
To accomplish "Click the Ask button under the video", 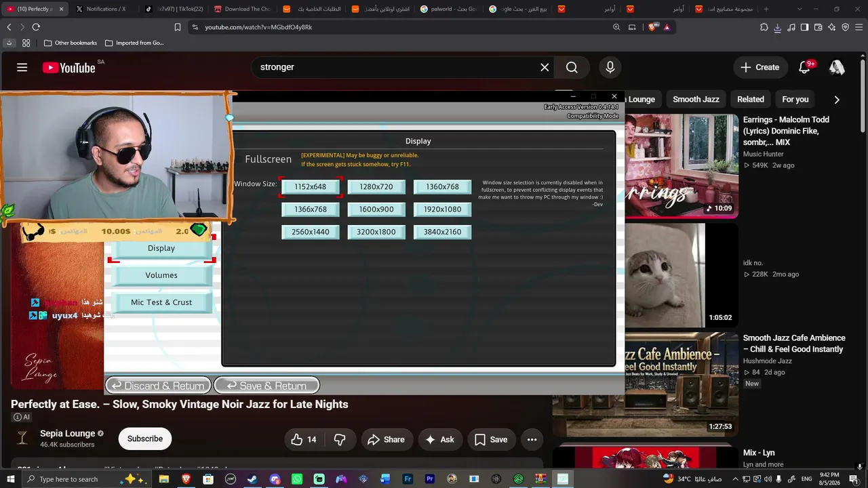I will pos(440,439).
